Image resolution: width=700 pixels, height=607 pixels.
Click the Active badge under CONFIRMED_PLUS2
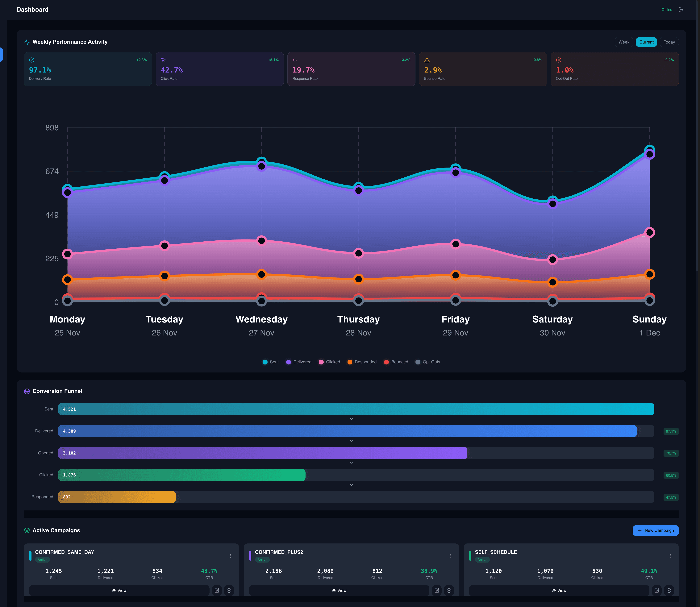tap(262, 560)
